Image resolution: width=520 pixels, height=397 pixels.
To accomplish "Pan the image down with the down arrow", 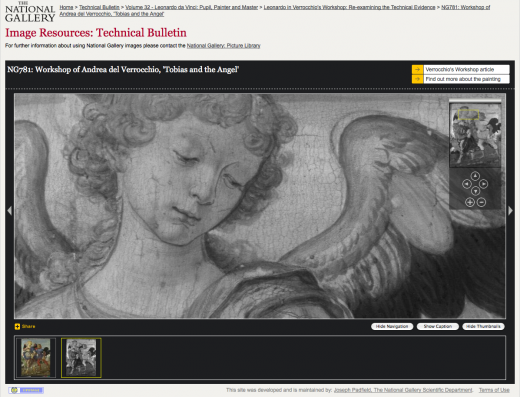I will coord(475,191).
